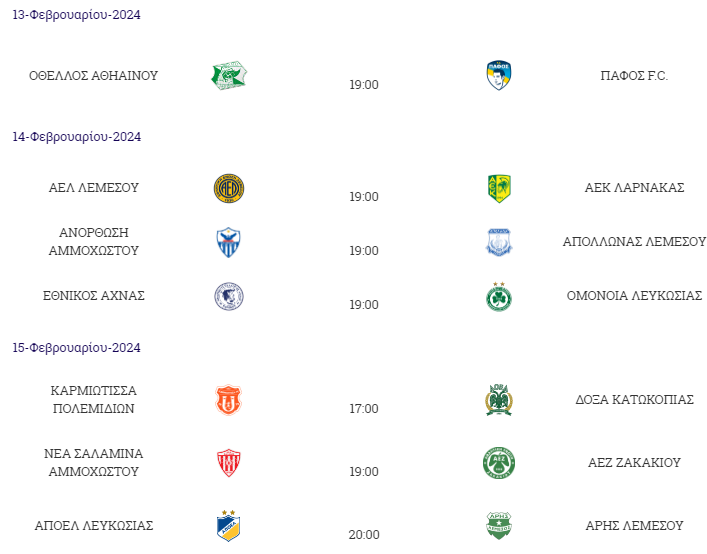Open the Apollon Limassol light blue crest
The image size is (707, 554).
click(499, 243)
